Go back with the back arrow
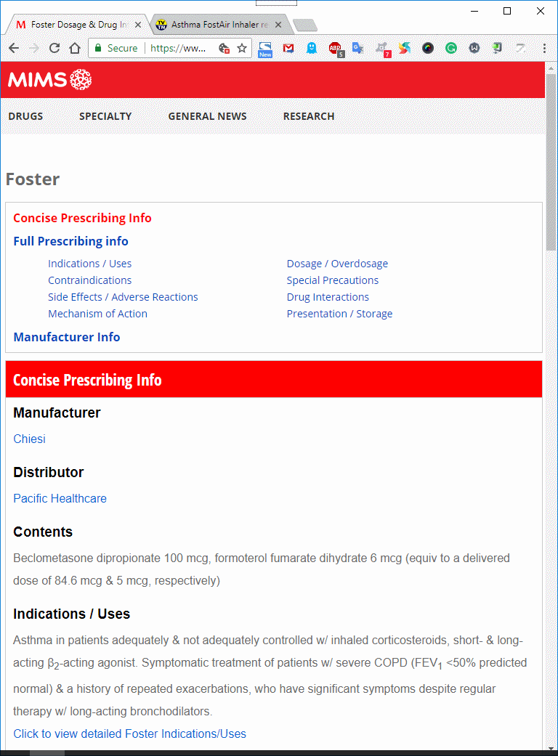The image size is (558, 756). (14, 48)
